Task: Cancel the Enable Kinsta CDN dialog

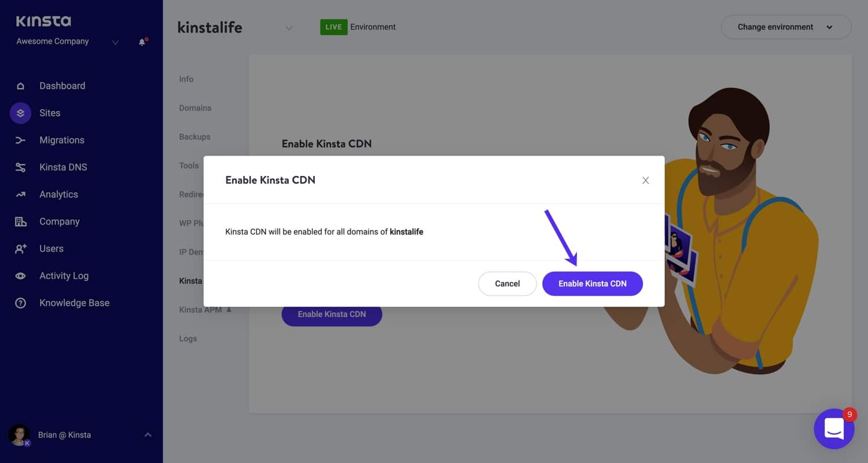Action: [x=507, y=284]
